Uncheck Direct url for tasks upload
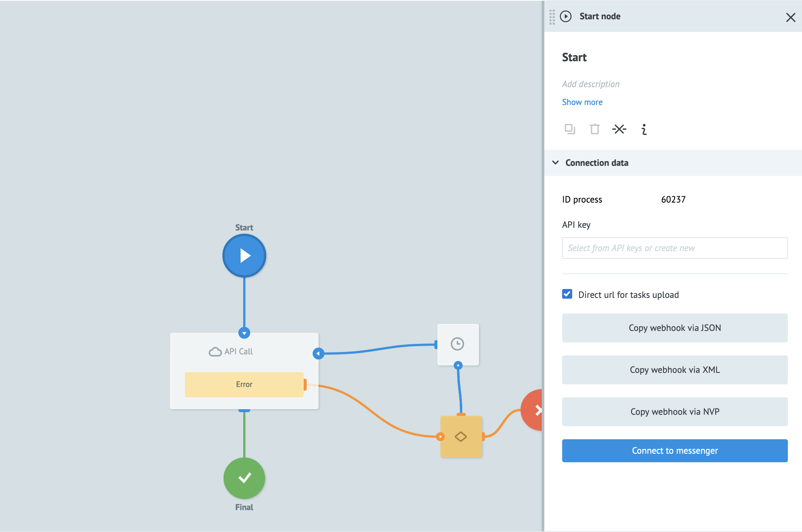Image resolution: width=802 pixels, height=532 pixels. (x=567, y=294)
